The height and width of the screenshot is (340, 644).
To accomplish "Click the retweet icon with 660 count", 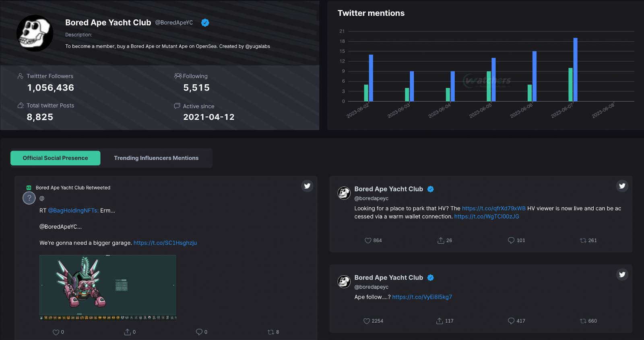I will tap(583, 321).
